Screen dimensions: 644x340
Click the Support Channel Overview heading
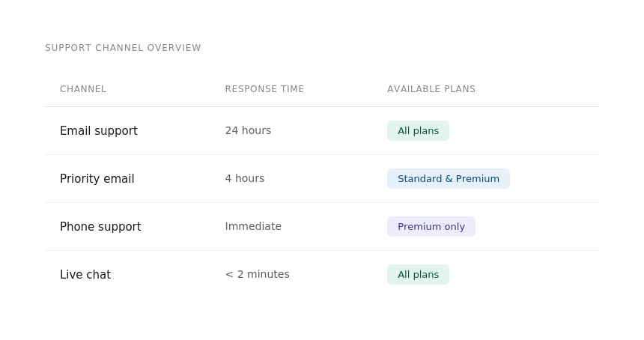tap(123, 48)
